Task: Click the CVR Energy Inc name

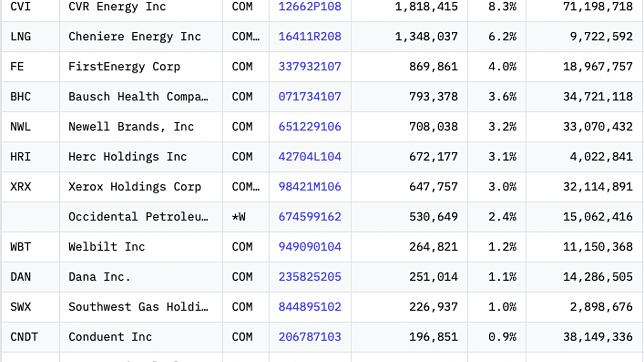Action: coord(117,7)
